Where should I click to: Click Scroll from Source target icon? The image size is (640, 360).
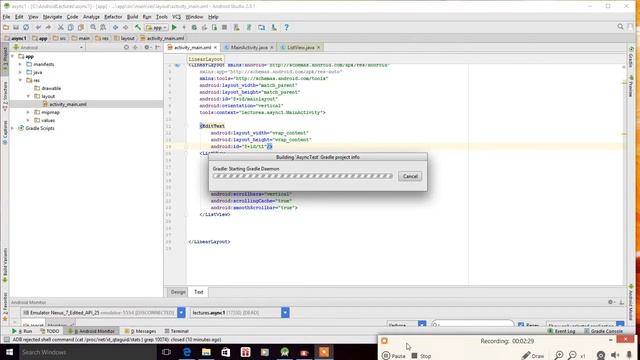[126, 47]
